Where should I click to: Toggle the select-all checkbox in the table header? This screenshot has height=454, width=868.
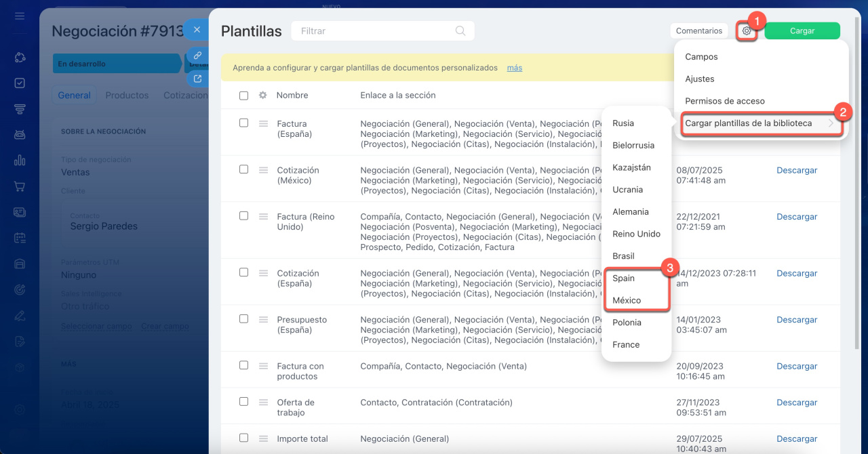[243, 96]
